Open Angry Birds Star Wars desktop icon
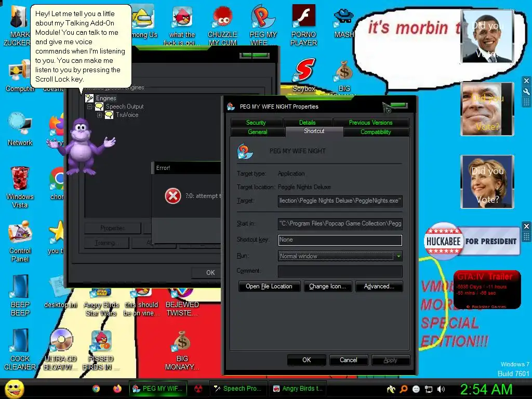 [101, 302]
